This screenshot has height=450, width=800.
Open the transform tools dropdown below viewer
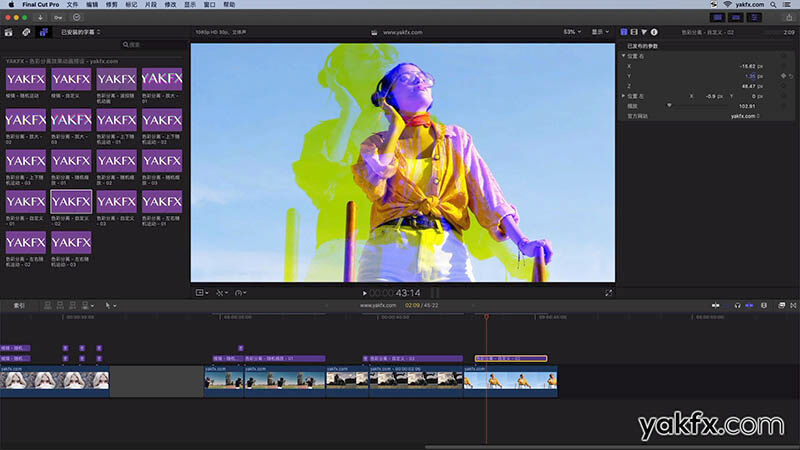tap(221, 293)
